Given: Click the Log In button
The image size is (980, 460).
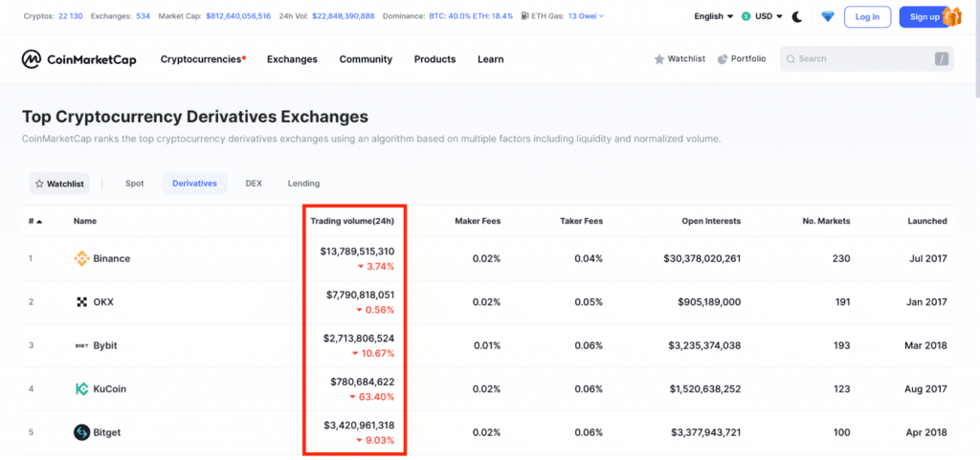Looking at the screenshot, I should pos(867,17).
